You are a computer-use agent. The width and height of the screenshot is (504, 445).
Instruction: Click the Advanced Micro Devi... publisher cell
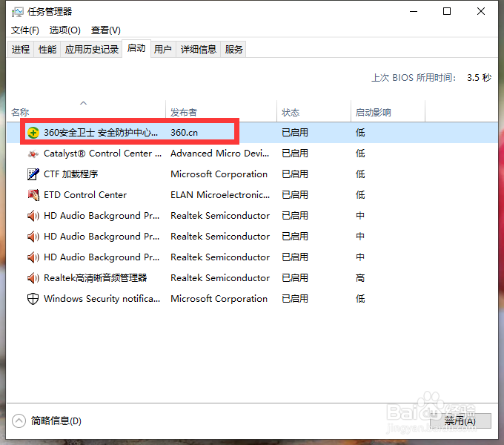click(x=220, y=154)
